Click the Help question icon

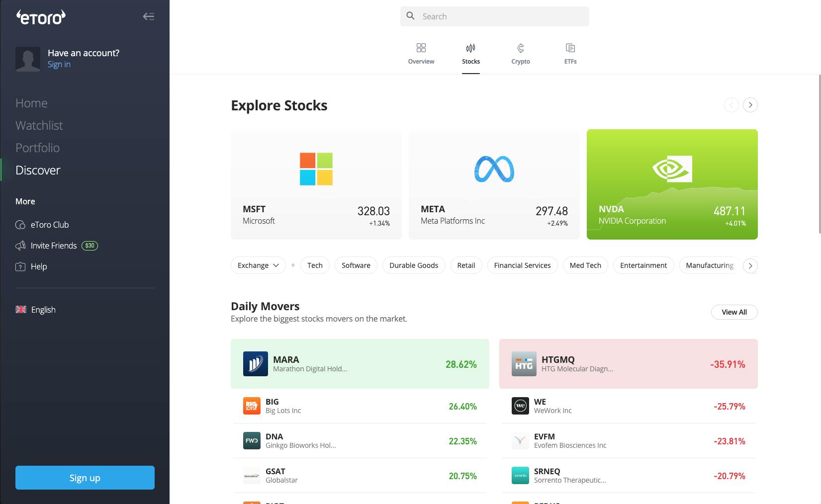pos(20,266)
